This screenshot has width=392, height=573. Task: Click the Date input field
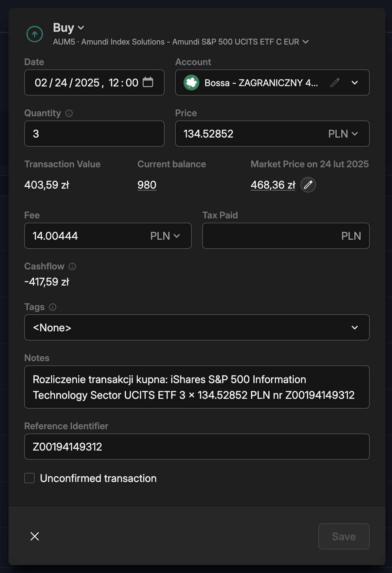94,83
